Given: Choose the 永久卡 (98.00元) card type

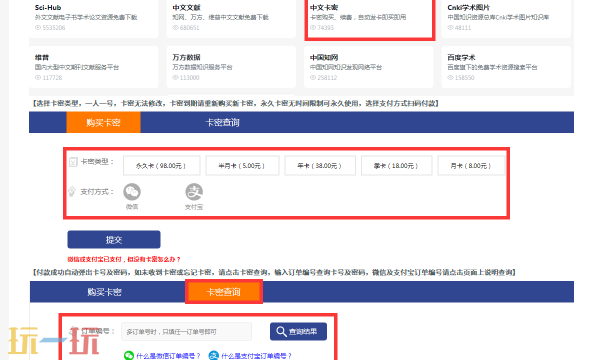Looking at the screenshot, I should pyautogui.click(x=161, y=166).
